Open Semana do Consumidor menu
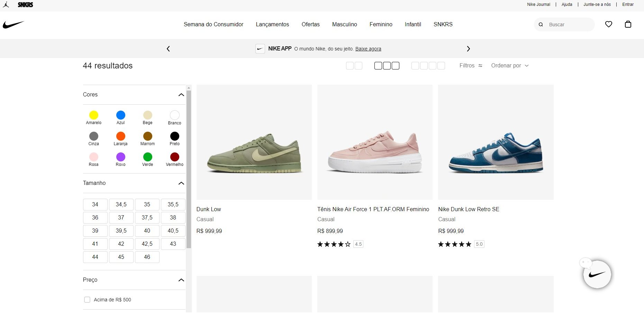The height and width of the screenshot is (328, 644). [214, 25]
